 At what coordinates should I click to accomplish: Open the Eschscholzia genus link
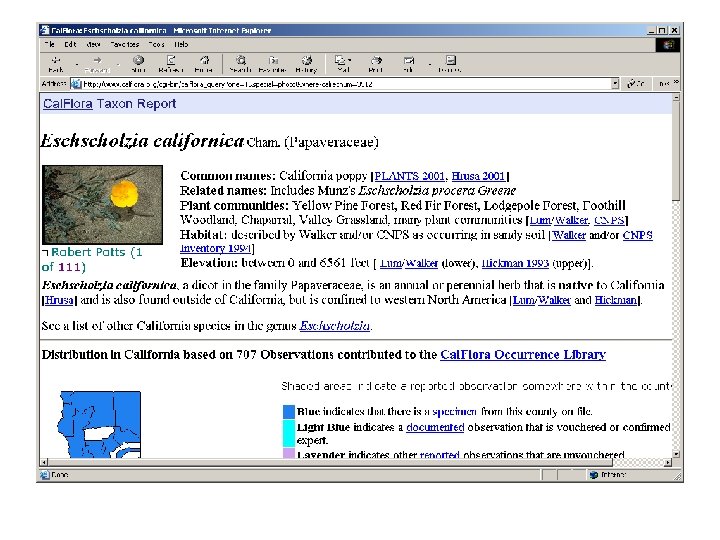[335, 326]
